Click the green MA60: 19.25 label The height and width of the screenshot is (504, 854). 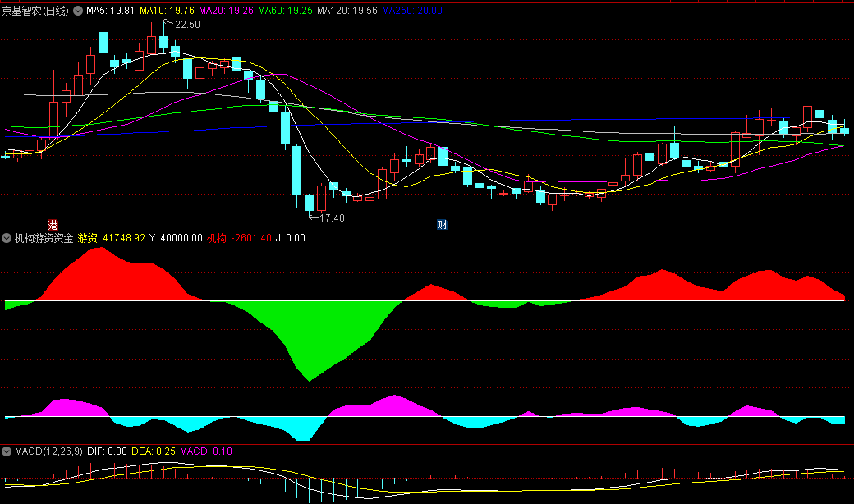click(286, 11)
